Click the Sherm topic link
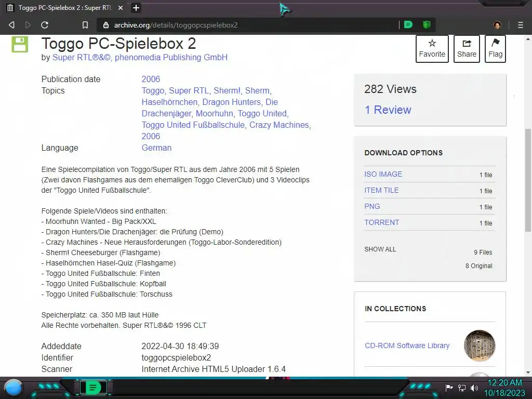 pyautogui.click(x=257, y=90)
